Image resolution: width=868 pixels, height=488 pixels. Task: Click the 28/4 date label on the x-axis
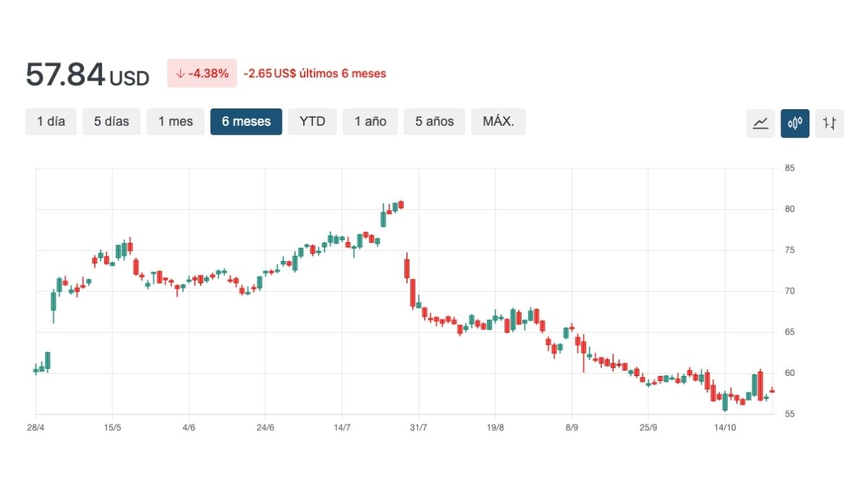[36, 427]
